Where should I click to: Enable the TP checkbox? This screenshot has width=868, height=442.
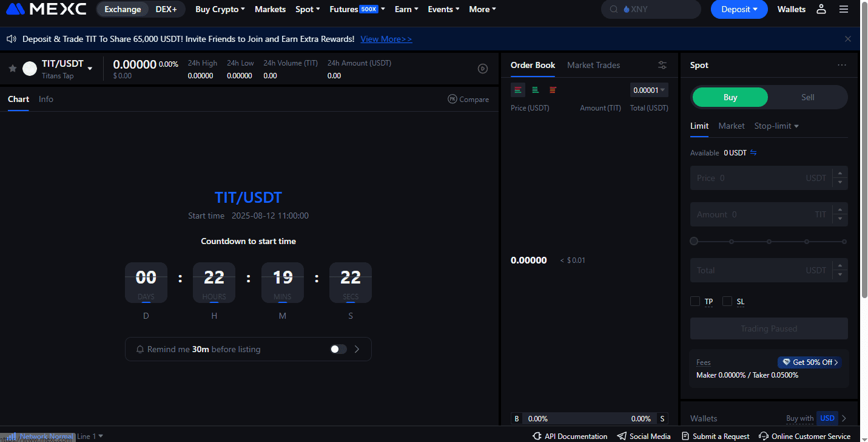(x=695, y=301)
